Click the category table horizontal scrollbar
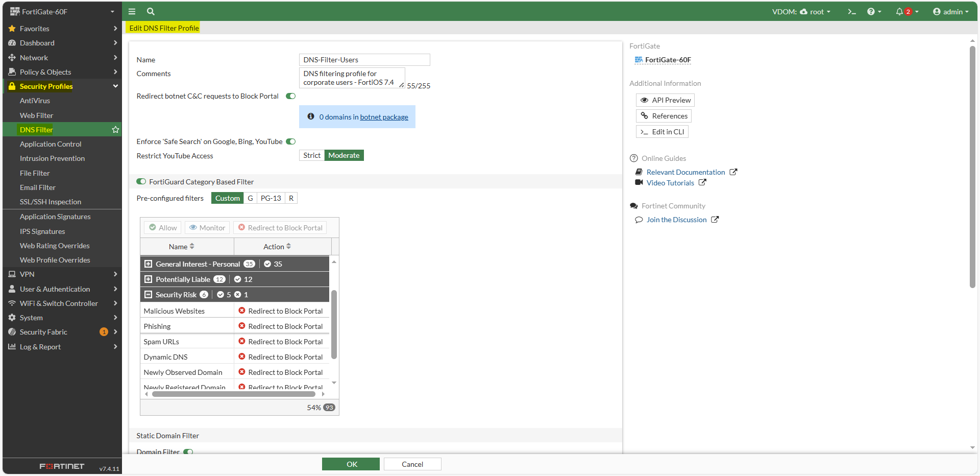 234,394
